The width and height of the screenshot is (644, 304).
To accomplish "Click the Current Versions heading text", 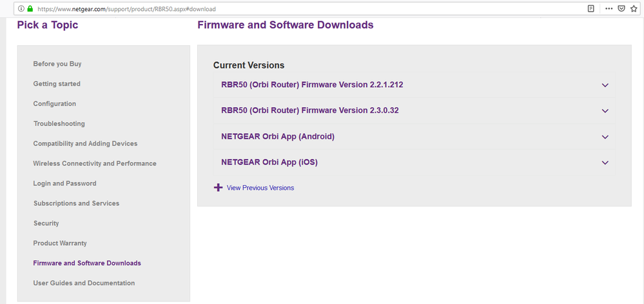I will tap(249, 65).
